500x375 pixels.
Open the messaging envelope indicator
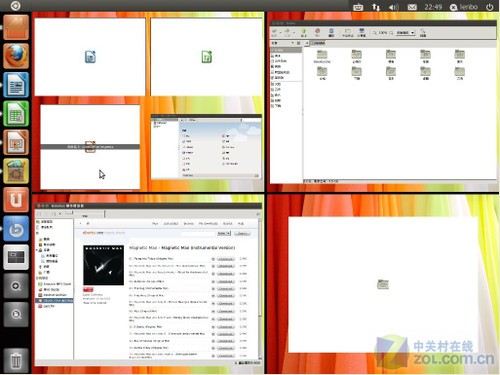[x=412, y=7]
